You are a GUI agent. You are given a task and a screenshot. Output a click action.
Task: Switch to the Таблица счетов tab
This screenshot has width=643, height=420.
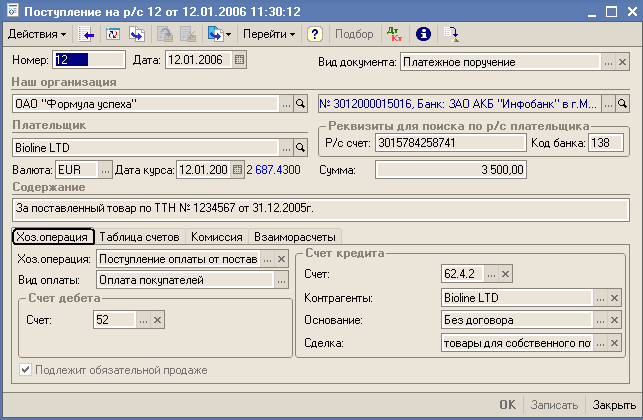click(139, 237)
